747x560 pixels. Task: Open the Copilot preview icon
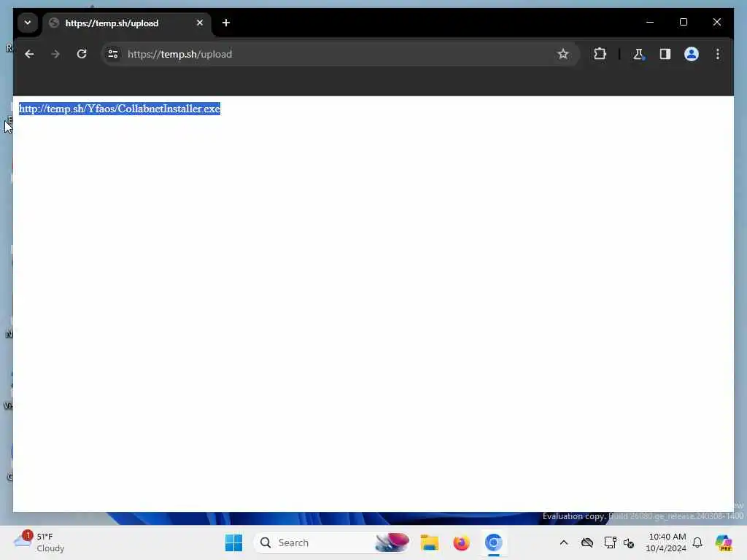pyautogui.click(x=723, y=542)
